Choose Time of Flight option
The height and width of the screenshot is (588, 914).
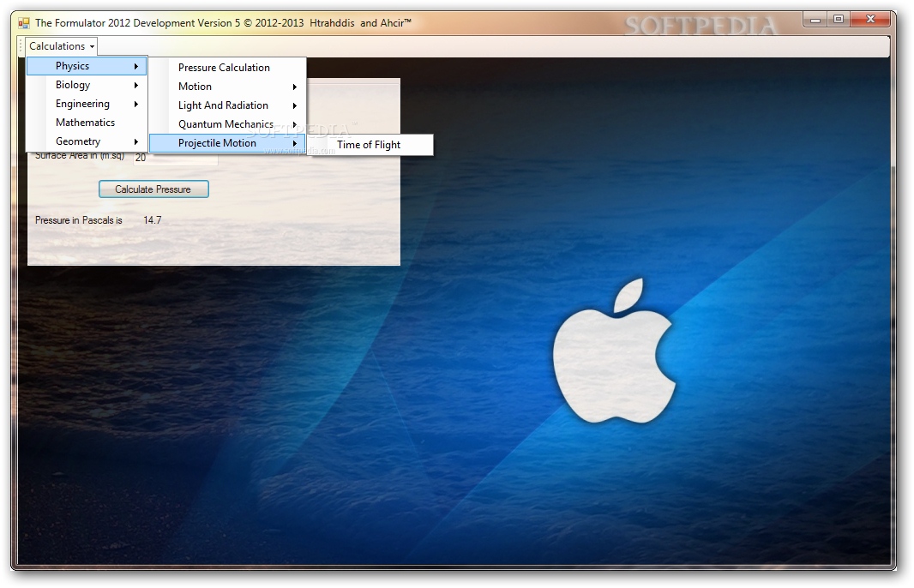click(x=370, y=145)
